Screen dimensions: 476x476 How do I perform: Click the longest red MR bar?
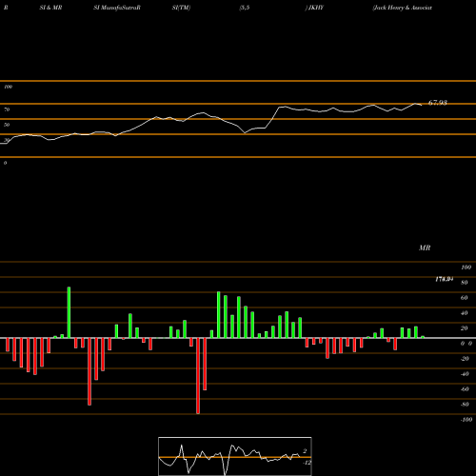[x=198, y=376]
